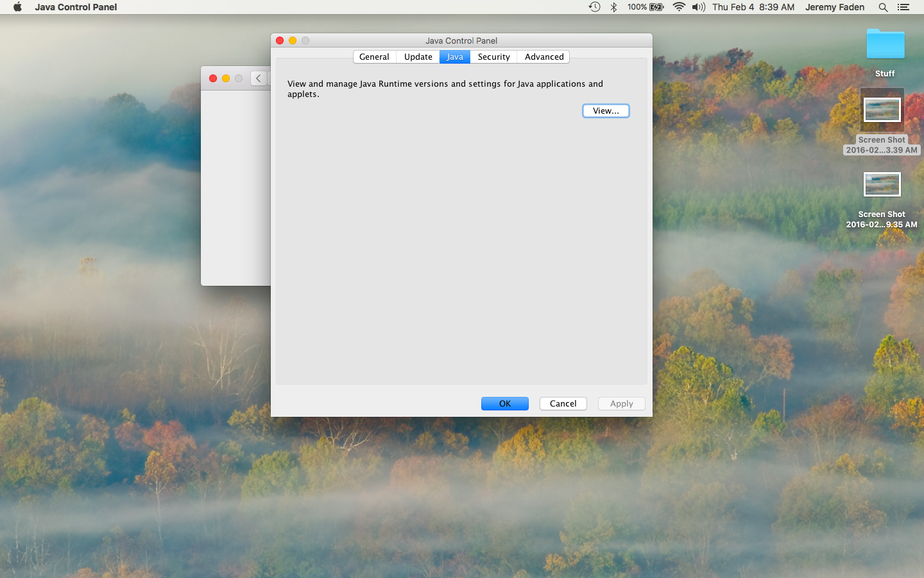Viewport: 924px width, 578px height.
Task: Open the Advanced tab
Action: point(543,57)
